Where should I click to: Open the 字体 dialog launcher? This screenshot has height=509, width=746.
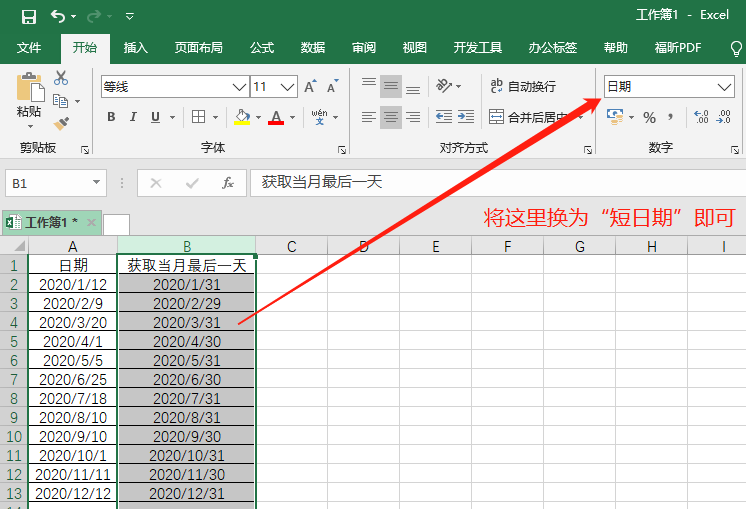tap(342, 150)
